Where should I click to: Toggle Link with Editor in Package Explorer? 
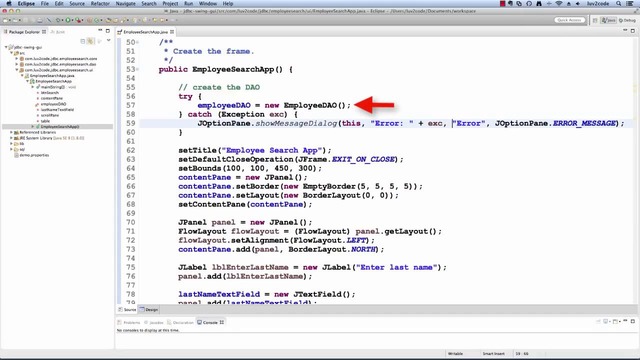pos(91,41)
